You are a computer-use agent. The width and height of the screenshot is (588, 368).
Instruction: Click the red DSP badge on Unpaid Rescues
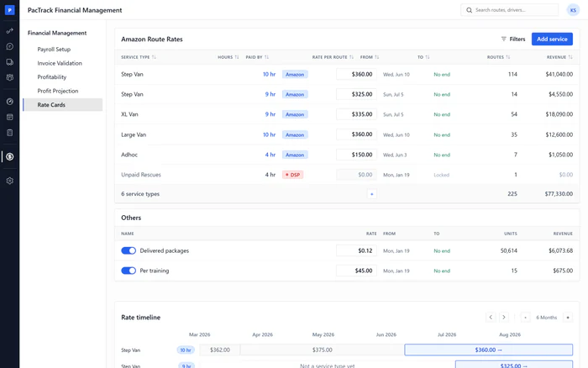[x=293, y=175]
